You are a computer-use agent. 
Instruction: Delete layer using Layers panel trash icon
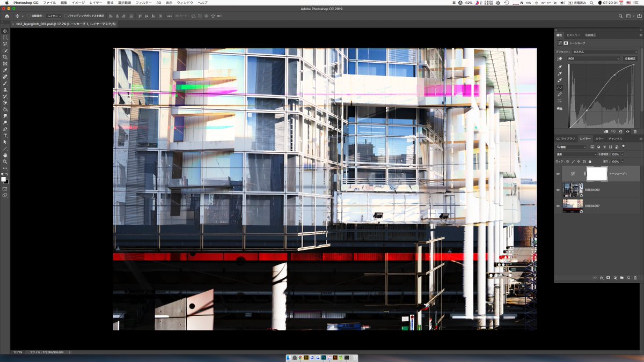[x=635, y=278]
